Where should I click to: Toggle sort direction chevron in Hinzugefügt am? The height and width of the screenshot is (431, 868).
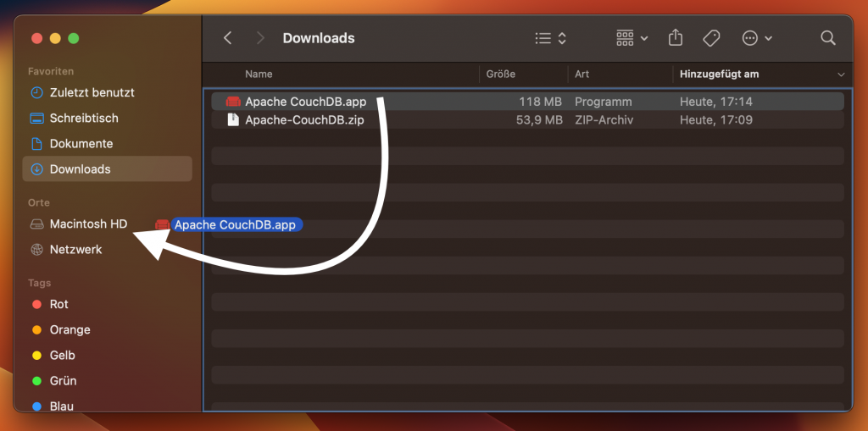841,75
